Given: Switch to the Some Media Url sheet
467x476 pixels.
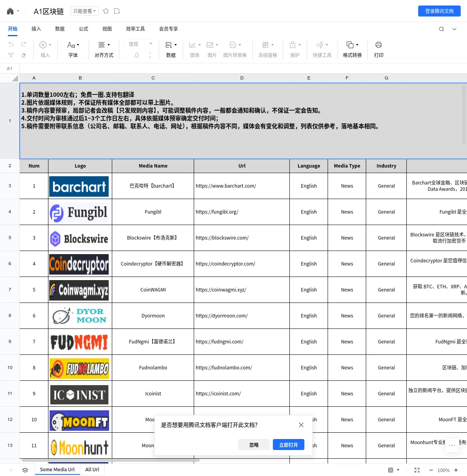Looking at the screenshot, I should pyautogui.click(x=57, y=469).
